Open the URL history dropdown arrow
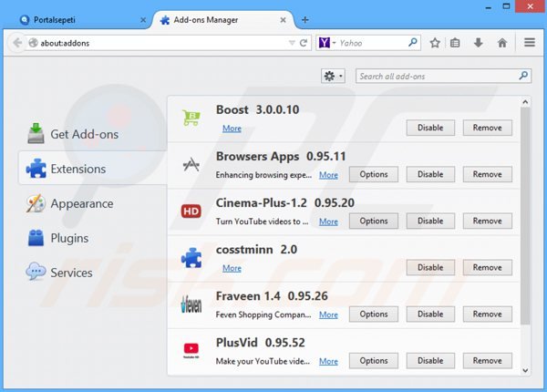The height and width of the screenshot is (392, 547). pyautogui.click(x=292, y=43)
